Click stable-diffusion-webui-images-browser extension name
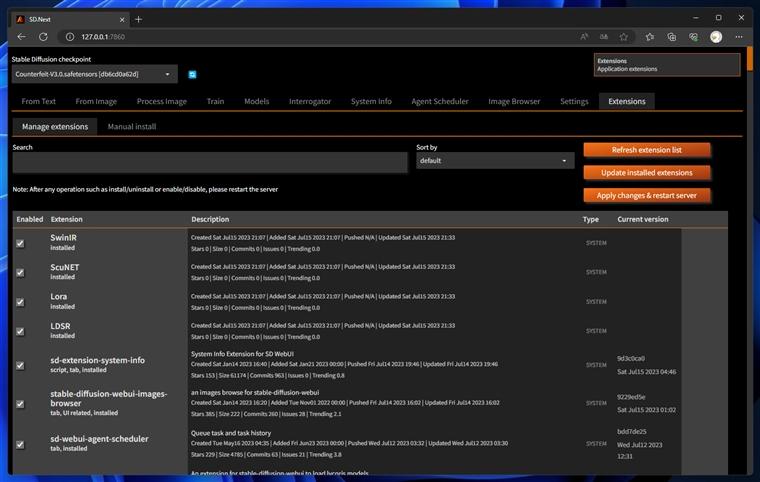The width and height of the screenshot is (760, 482). click(x=109, y=399)
